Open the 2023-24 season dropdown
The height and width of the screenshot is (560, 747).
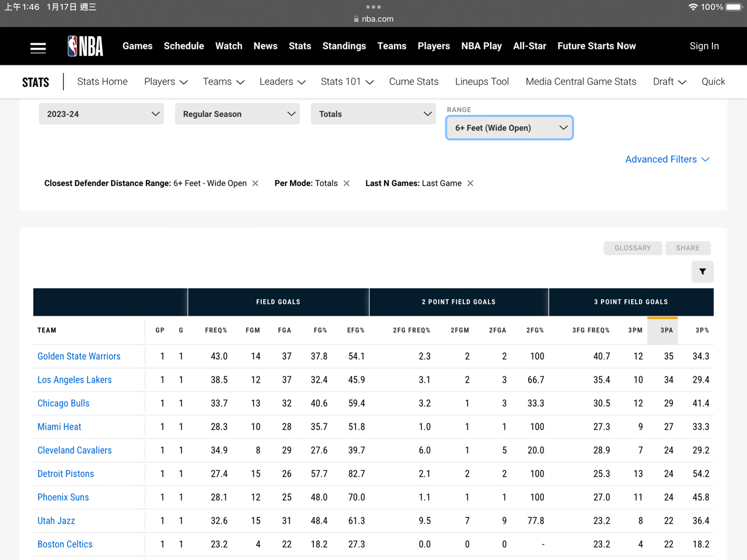coord(102,114)
